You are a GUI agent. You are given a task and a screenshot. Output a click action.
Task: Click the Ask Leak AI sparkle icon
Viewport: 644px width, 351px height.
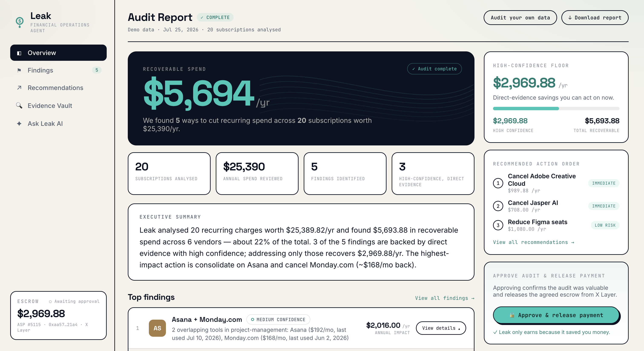[19, 124]
